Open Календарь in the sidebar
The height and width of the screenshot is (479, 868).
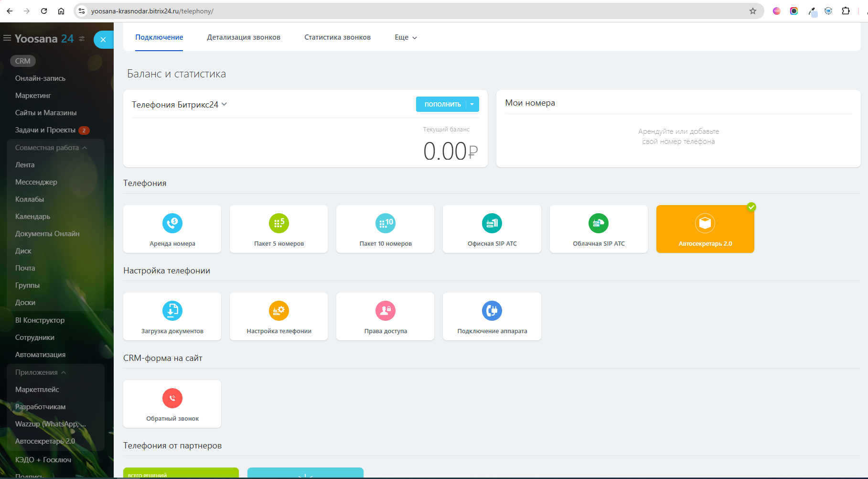(x=32, y=217)
